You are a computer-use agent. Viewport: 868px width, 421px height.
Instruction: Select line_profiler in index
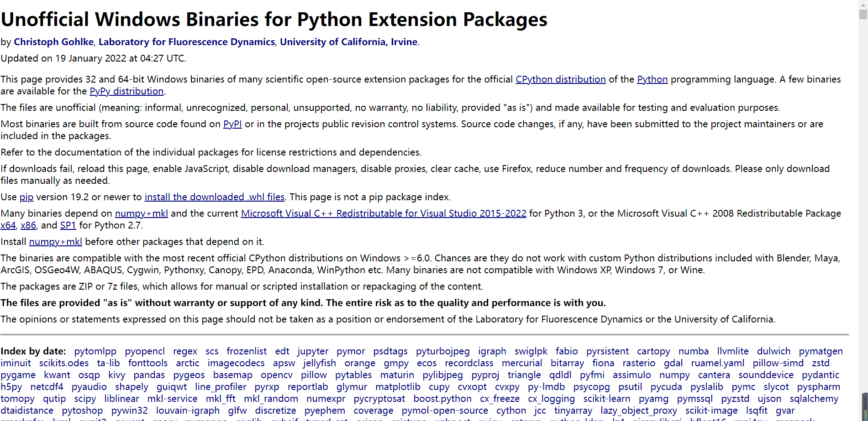(221, 387)
